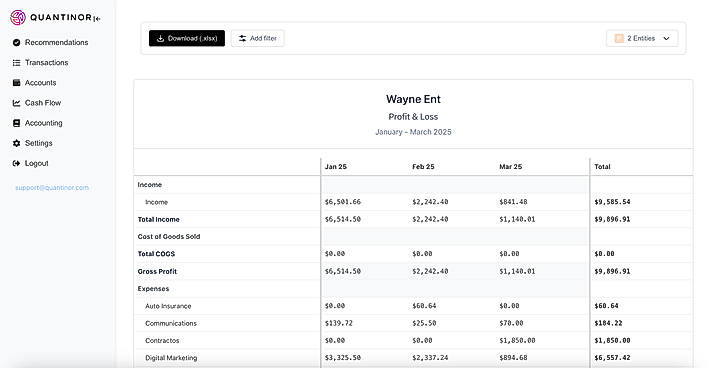Open Recommendations page
Viewport: 709px width, 368px height.
tap(57, 42)
